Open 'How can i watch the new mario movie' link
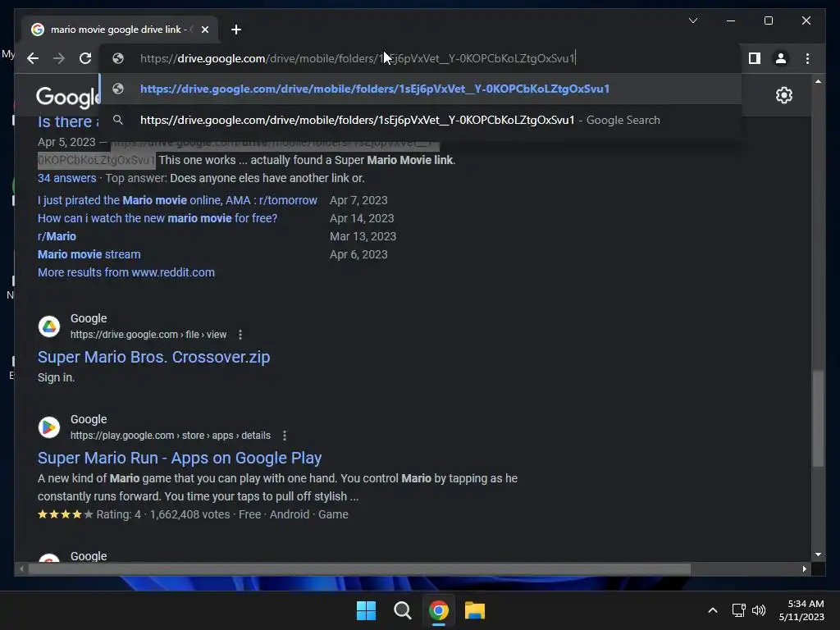840x630 pixels. point(157,218)
